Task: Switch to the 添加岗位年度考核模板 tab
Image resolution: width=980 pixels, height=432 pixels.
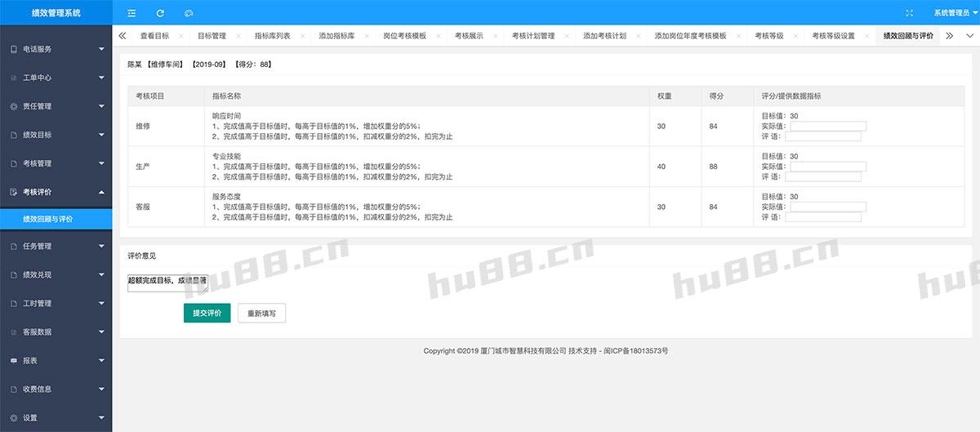Action: (690, 36)
